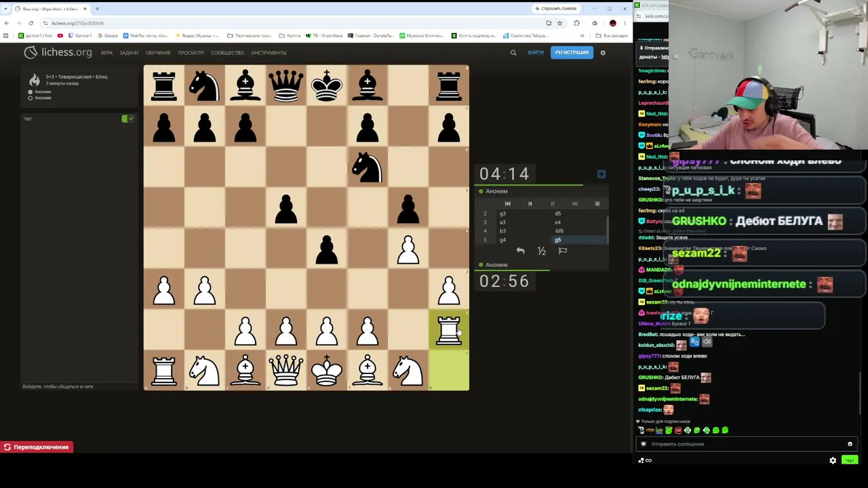The image size is (868, 488).
Task: Open the move list hamburger menu
Action: click(597, 203)
